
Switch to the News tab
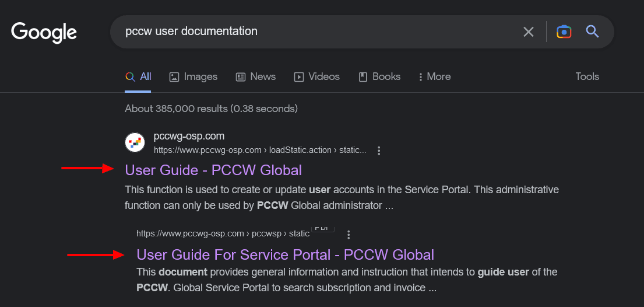[255, 77]
